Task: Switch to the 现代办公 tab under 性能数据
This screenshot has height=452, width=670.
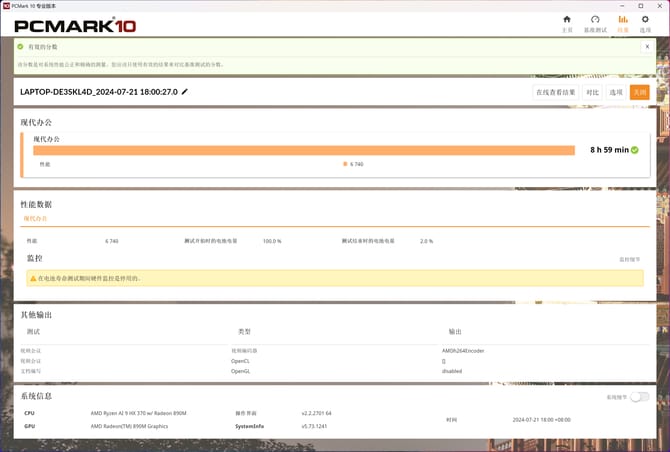Action: point(36,218)
